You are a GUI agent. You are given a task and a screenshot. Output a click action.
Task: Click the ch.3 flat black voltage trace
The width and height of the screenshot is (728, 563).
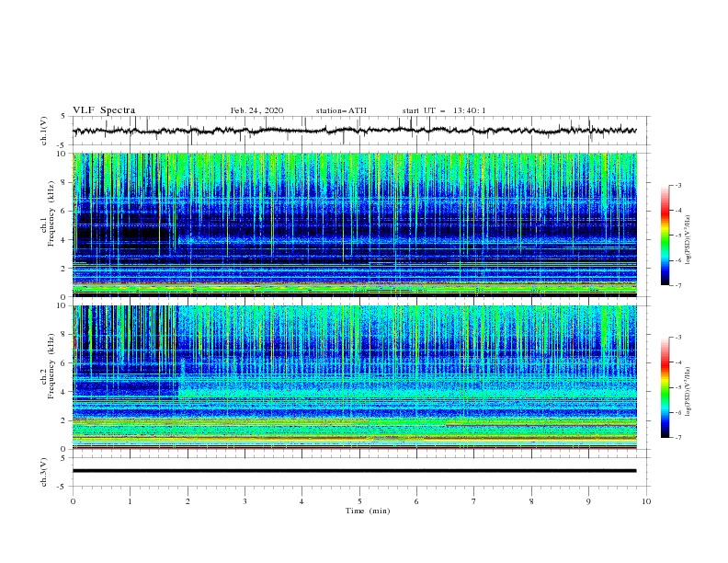coord(354,471)
